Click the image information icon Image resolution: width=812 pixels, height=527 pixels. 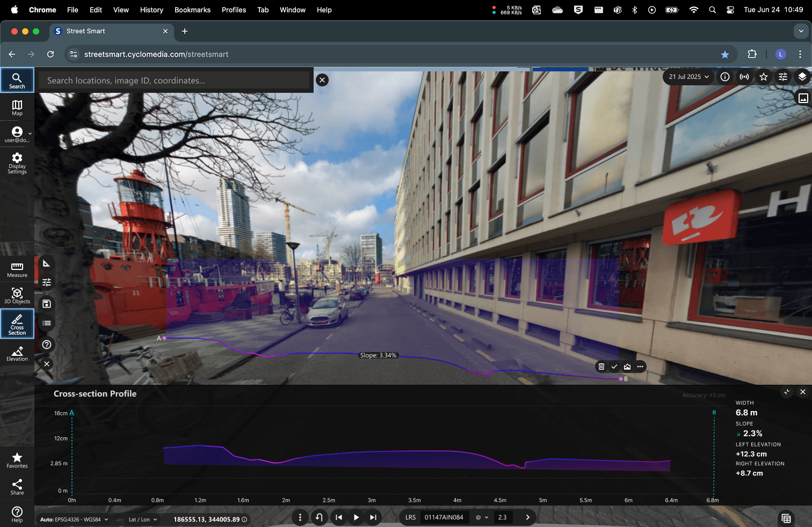(x=724, y=77)
